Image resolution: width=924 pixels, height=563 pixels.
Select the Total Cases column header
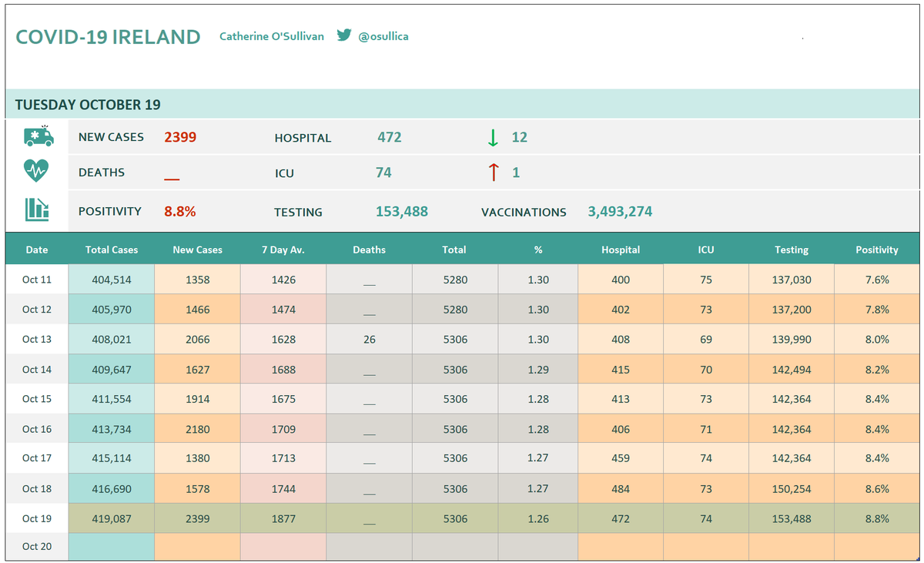point(112,250)
